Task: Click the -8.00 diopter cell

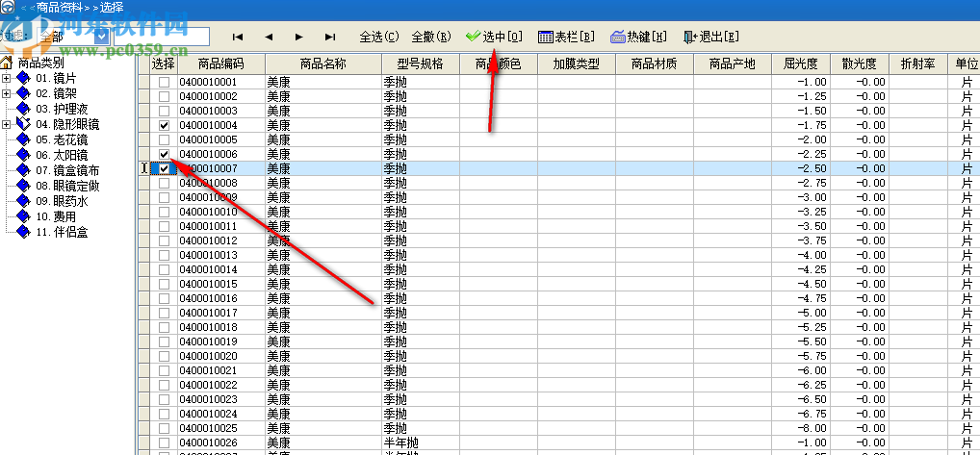Action: point(801,428)
